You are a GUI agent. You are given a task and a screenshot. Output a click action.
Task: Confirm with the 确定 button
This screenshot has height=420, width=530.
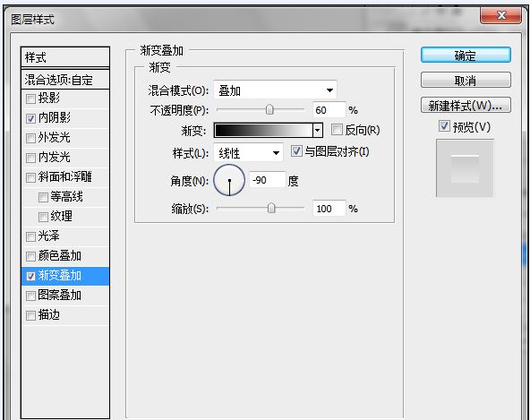click(x=466, y=56)
